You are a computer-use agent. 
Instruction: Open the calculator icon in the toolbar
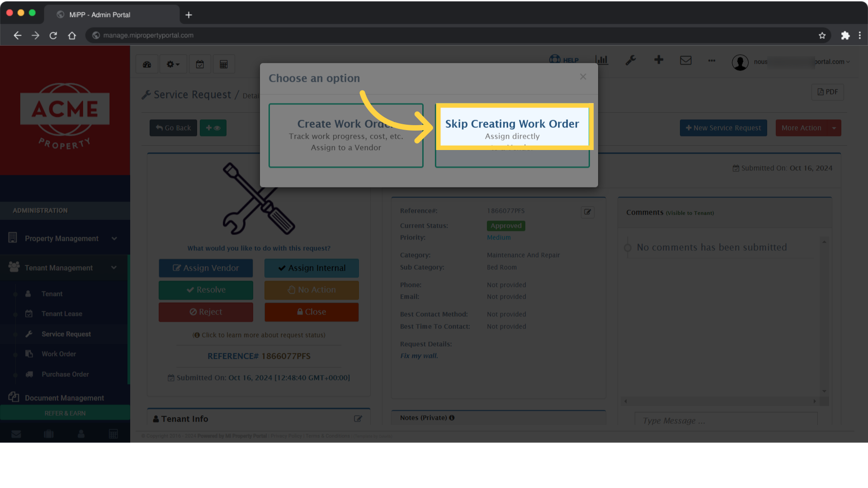(224, 64)
